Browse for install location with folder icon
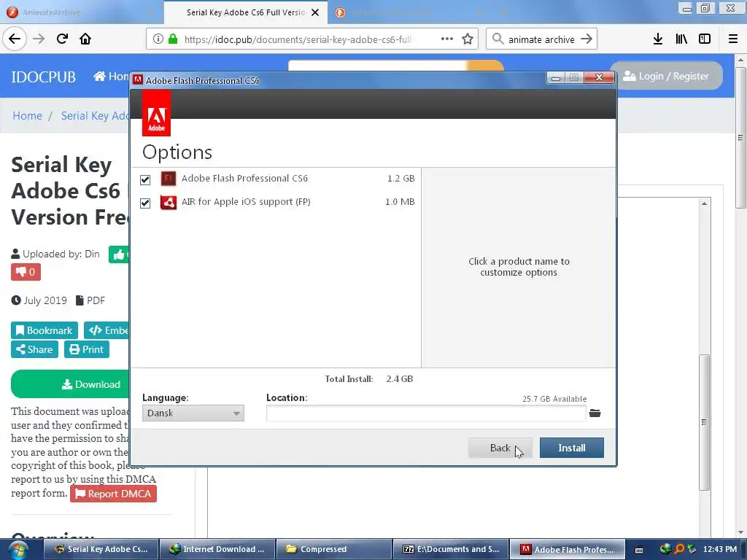This screenshot has width=747, height=560. (x=595, y=413)
